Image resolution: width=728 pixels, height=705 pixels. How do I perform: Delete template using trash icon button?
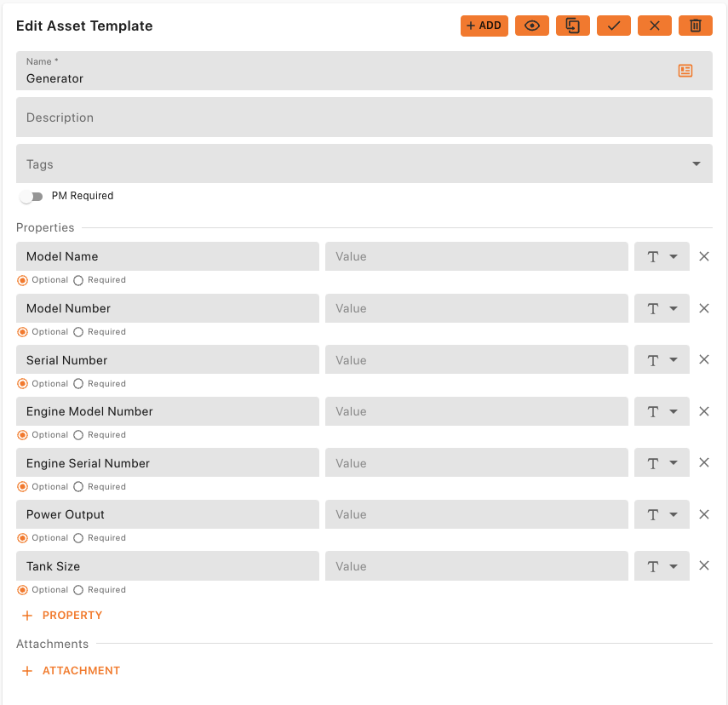point(696,26)
